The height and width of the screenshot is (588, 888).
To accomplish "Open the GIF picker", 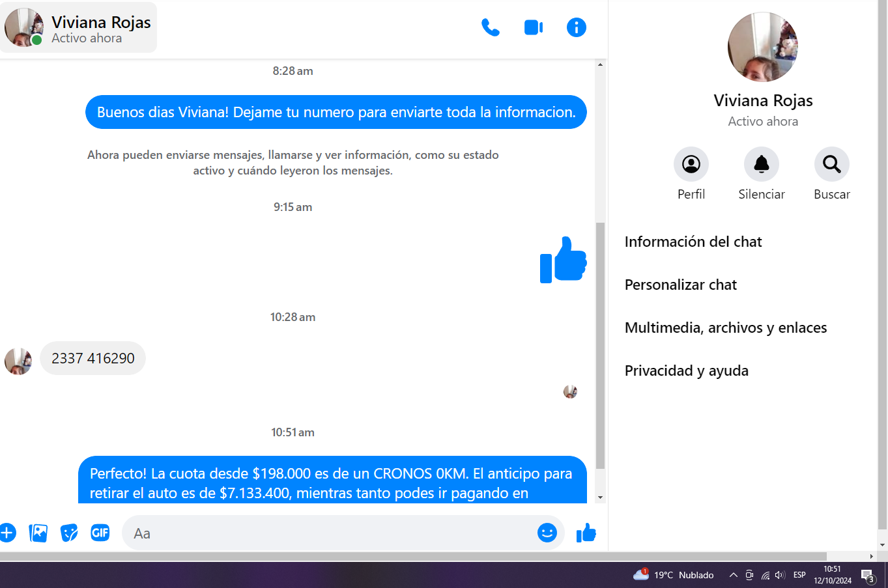I will [x=100, y=533].
